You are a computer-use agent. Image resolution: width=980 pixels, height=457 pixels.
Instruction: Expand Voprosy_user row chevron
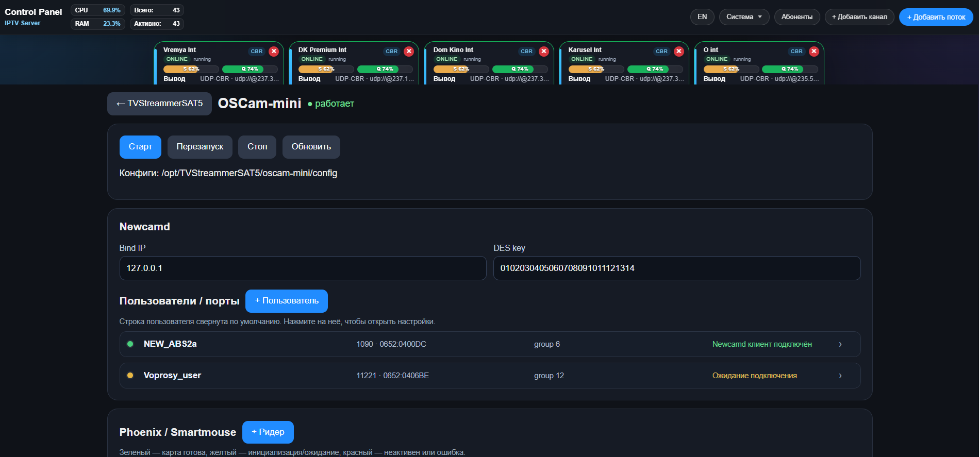click(x=840, y=376)
